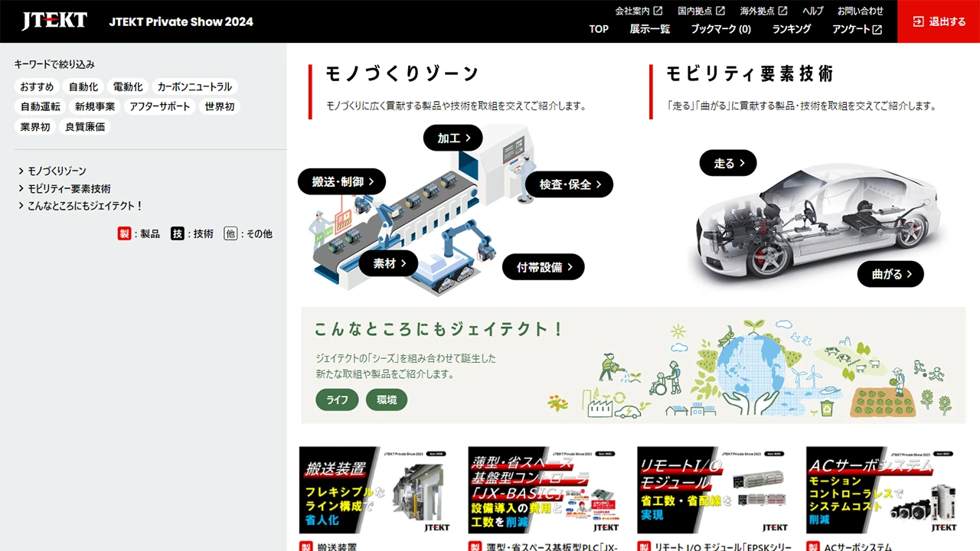Toggle the おすすめ keyword filter
The width and height of the screenshot is (980, 551).
[37, 86]
